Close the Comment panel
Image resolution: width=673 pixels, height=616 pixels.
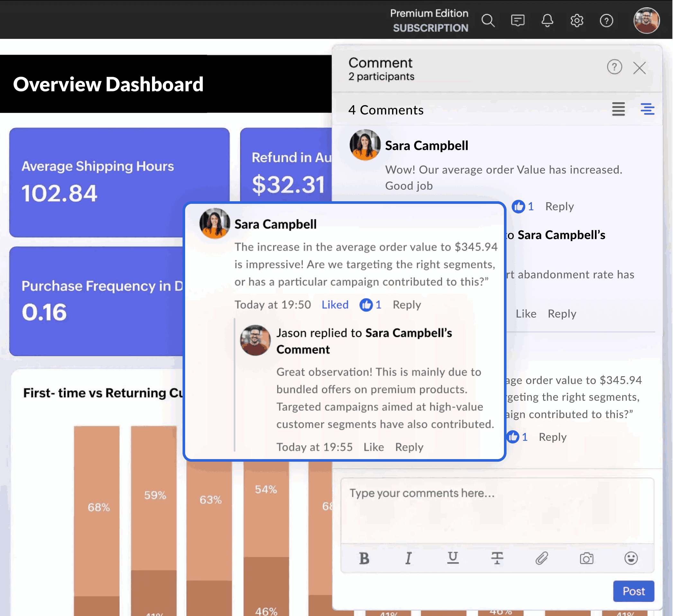coord(639,68)
